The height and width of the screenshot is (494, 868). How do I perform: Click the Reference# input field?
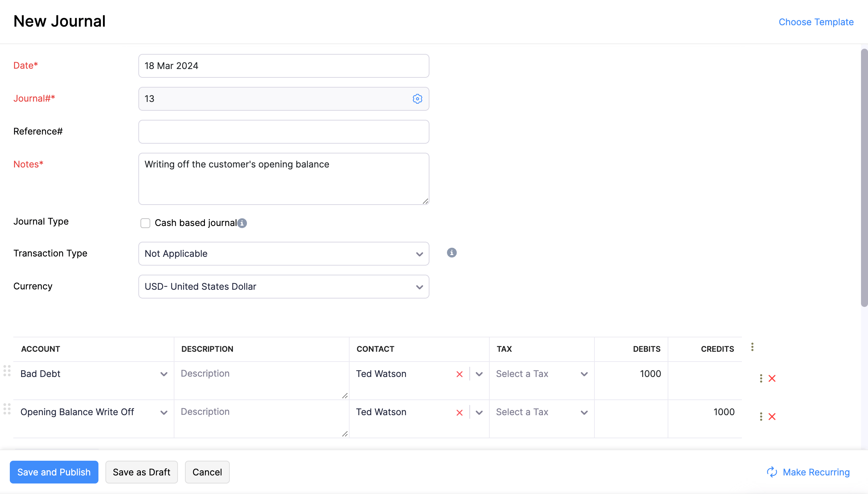(284, 131)
